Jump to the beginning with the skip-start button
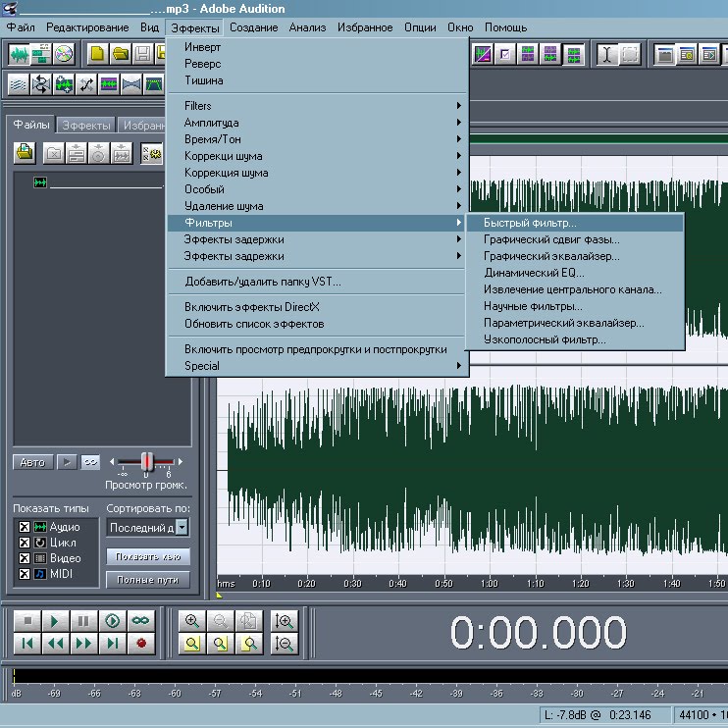 pos(27,644)
